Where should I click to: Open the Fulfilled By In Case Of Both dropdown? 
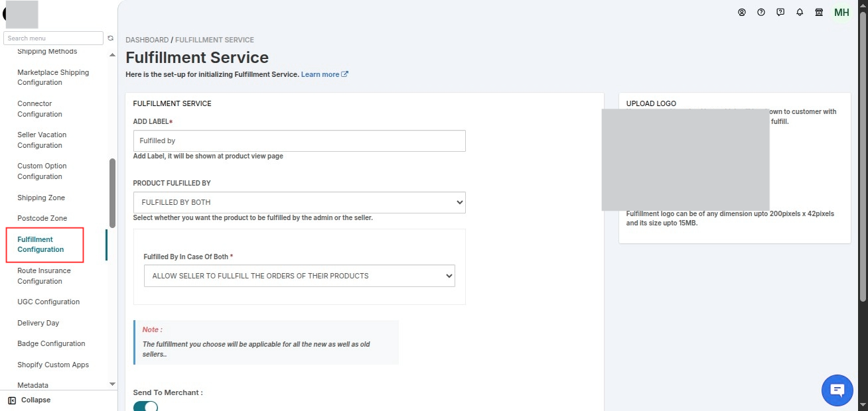[299, 276]
